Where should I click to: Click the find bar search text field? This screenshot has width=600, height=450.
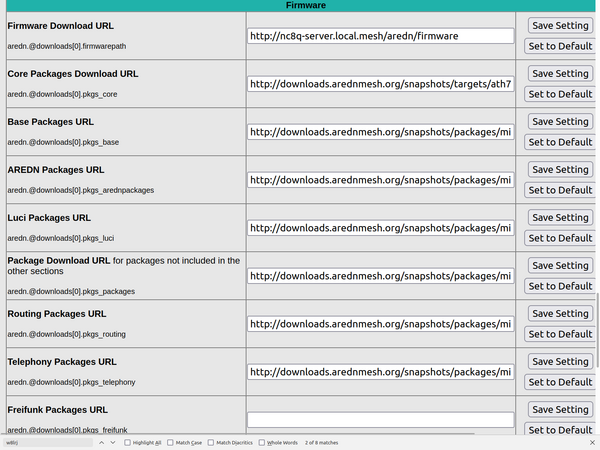48,443
